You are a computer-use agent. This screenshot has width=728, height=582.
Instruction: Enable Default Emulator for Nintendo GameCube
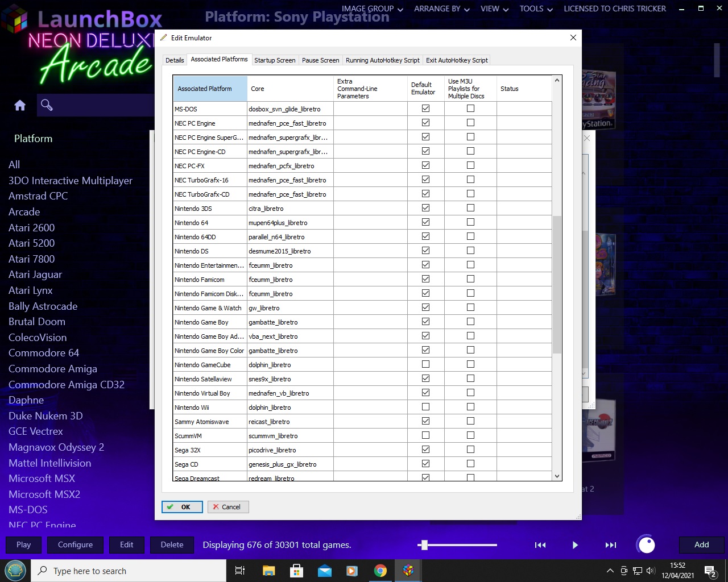coord(425,364)
